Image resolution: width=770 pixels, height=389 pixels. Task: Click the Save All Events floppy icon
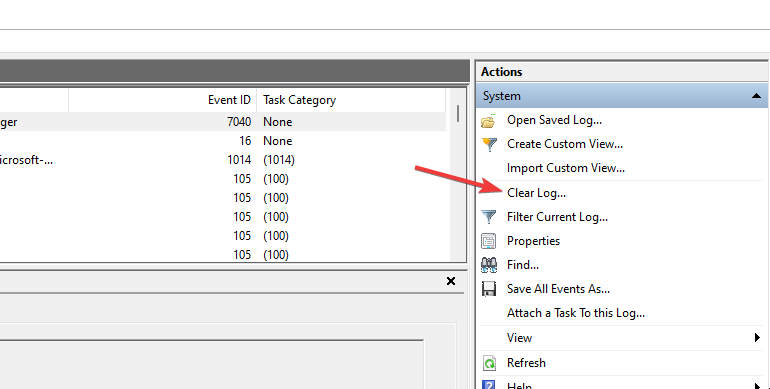(x=489, y=289)
